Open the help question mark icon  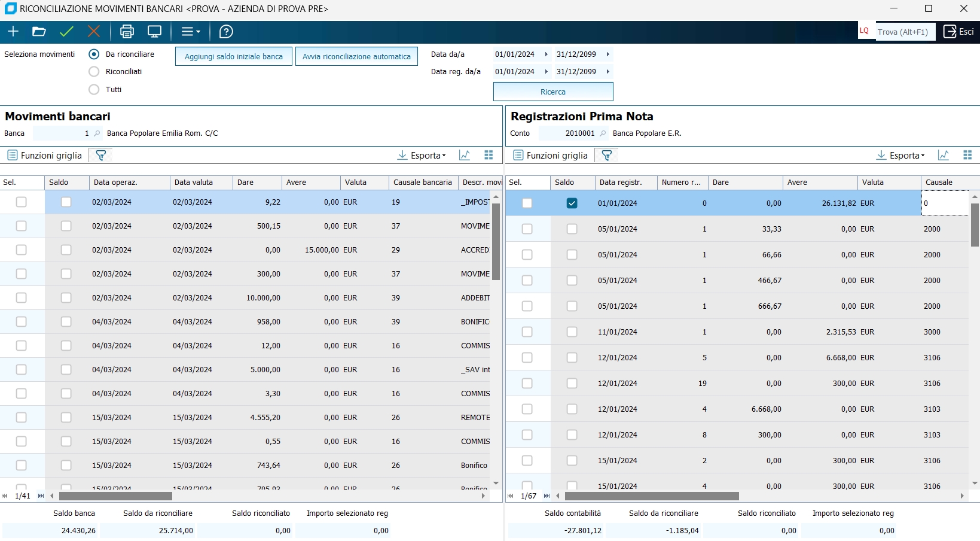226,32
